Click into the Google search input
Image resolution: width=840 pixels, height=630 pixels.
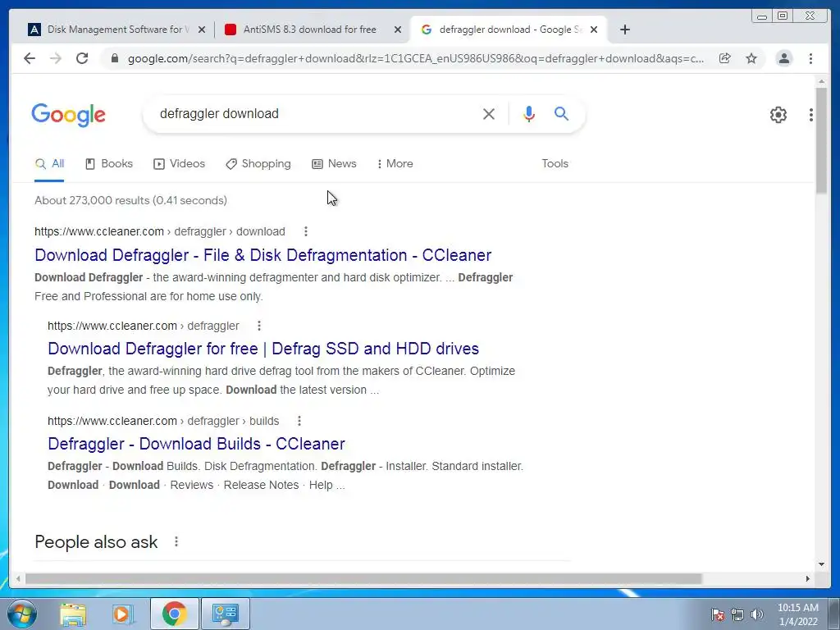tap(316, 113)
